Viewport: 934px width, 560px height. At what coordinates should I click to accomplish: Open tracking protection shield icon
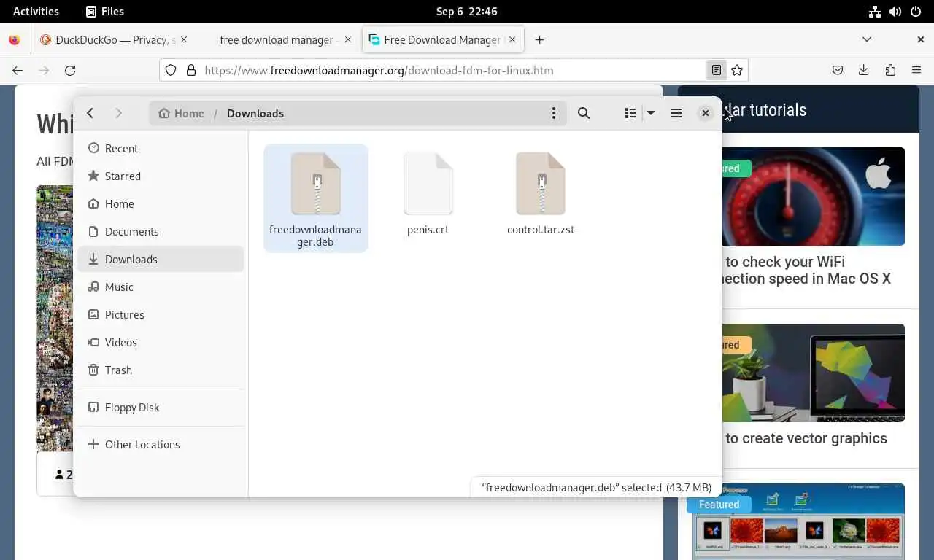click(x=171, y=70)
